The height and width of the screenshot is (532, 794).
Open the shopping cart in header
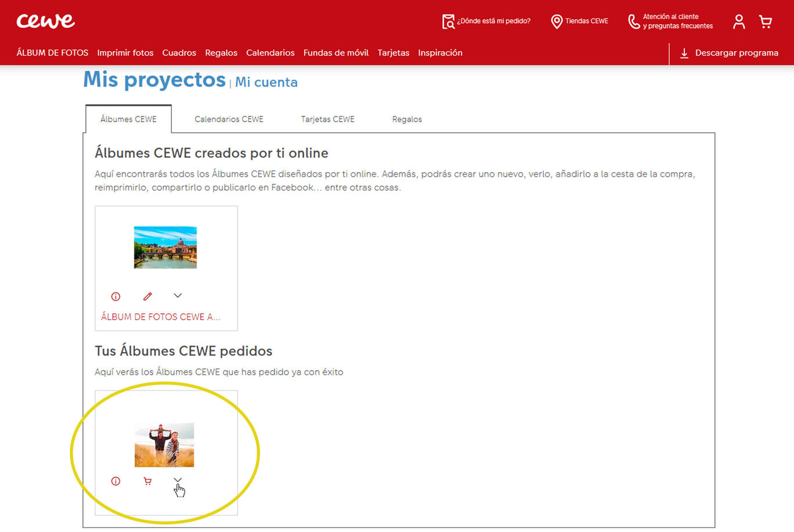pyautogui.click(x=766, y=22)
